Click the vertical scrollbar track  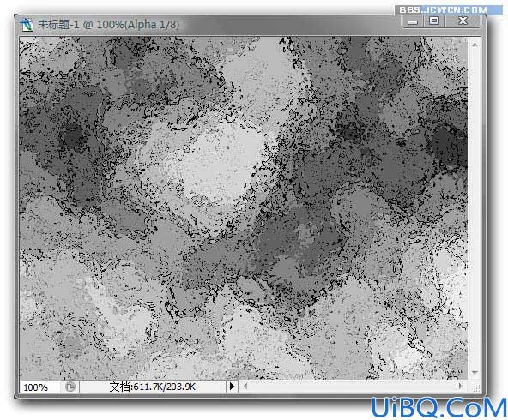pyautogui.click(x=475, y=208)
